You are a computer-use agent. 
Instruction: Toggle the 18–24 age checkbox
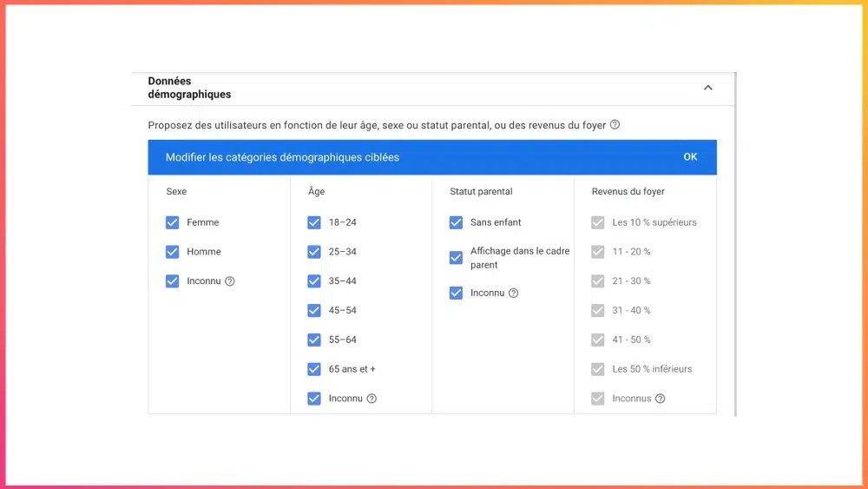coord(314,222)
